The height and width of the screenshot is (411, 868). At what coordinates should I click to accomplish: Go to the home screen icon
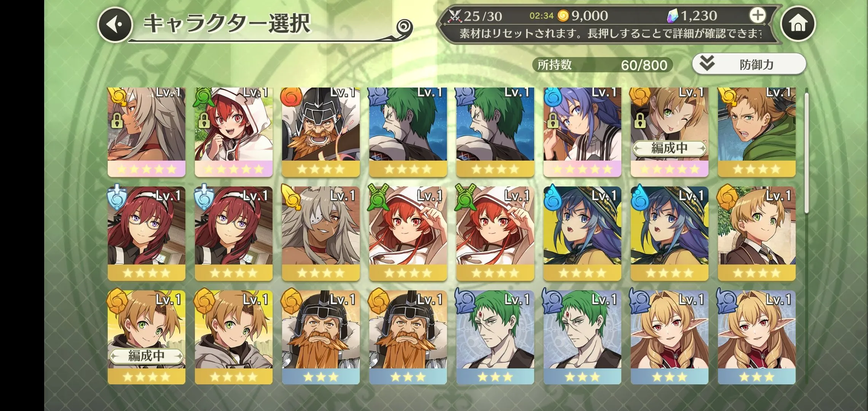798,24
